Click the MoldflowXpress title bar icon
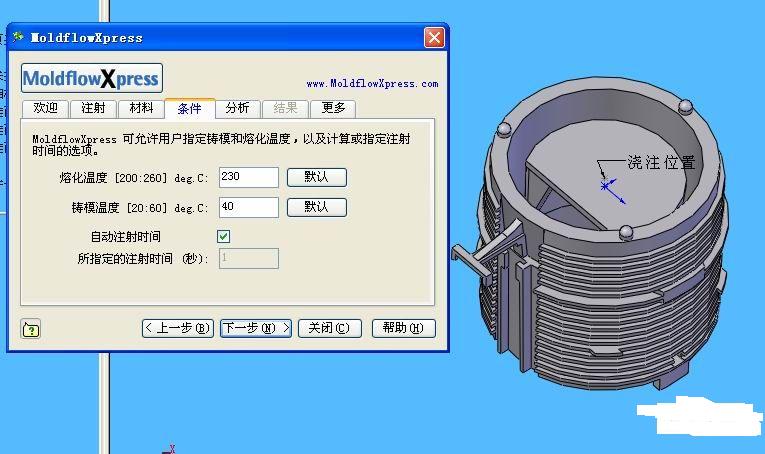The width and height of the screenshot is (765, 454). coord(18,37)
